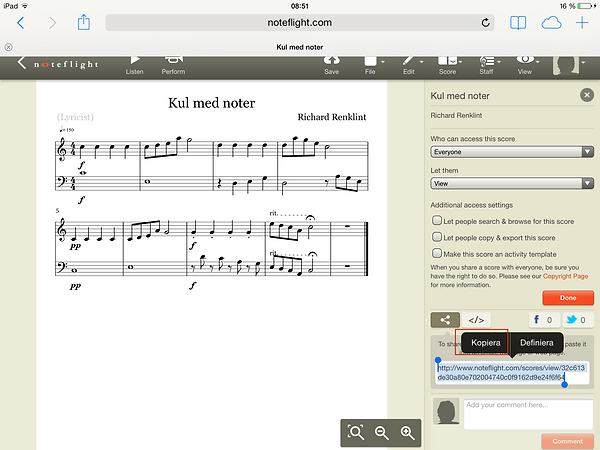Screen dimensions: 600x450
Task: Open the 'View' permission dropdown
Action: (512, 184)
